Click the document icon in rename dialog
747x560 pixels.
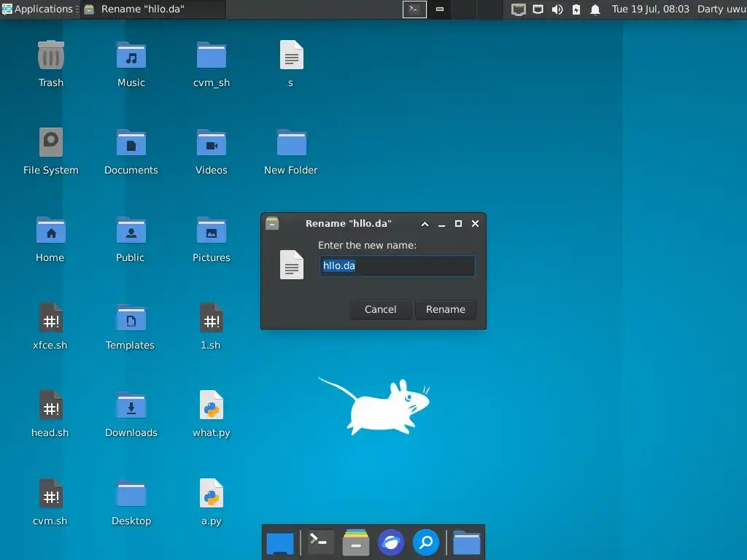(292, 265)
